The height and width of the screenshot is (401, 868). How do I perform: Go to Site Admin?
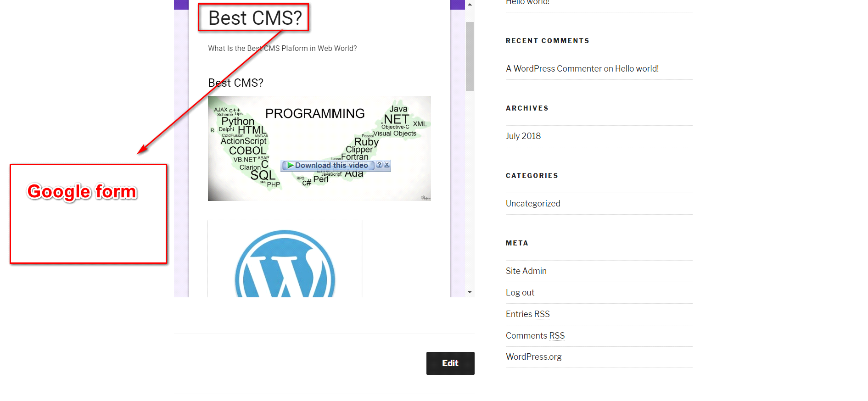tap(526, 271)
